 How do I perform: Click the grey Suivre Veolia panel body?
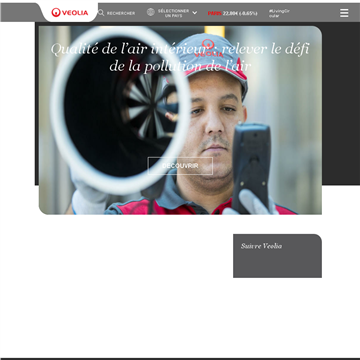(x=277, y=263)
